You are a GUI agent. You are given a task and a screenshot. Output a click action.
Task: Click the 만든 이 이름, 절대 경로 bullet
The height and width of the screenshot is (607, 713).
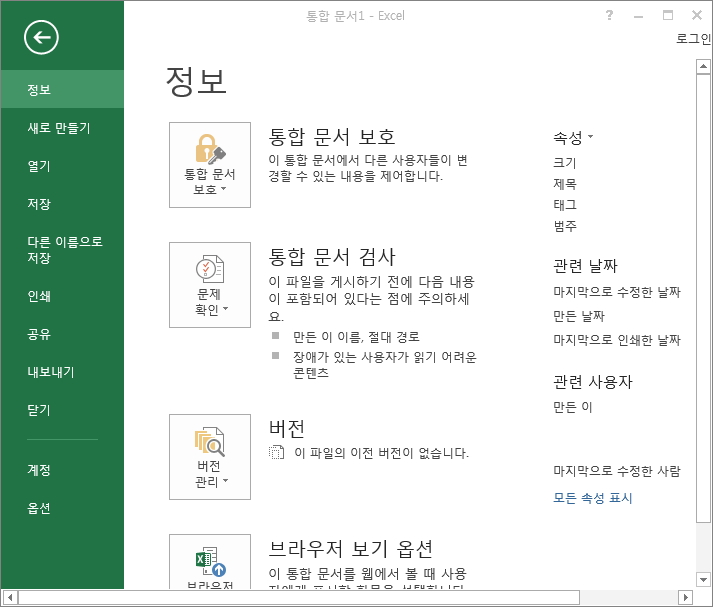click(x=356, y=337)
